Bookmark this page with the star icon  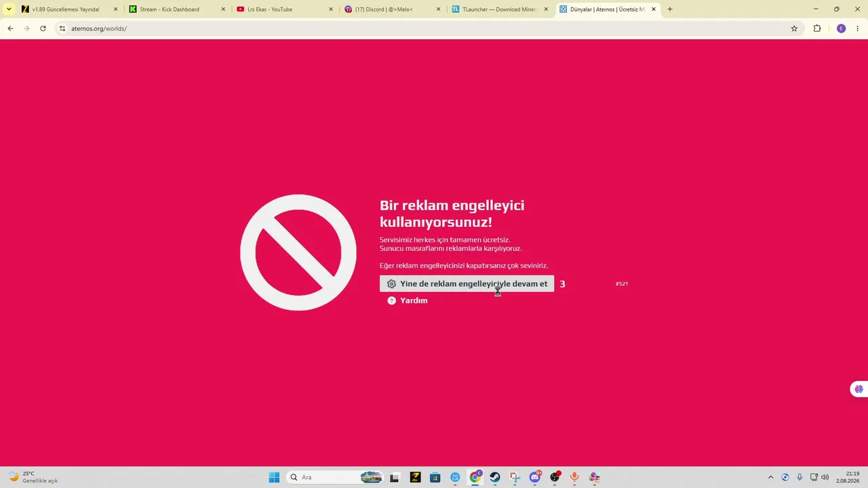pos(794,28)
